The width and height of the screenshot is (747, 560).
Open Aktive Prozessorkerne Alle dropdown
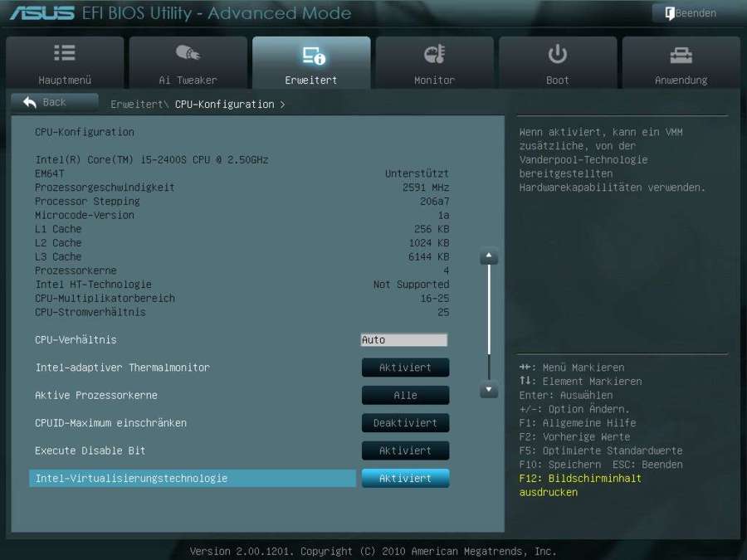pyautogui.click(x=405, y=395)
